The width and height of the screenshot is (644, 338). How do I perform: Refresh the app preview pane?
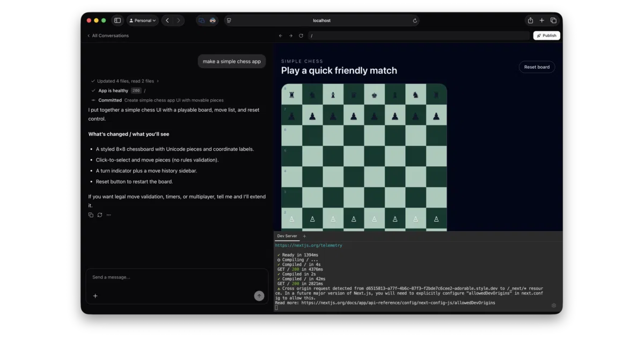(x=301, y=35)
